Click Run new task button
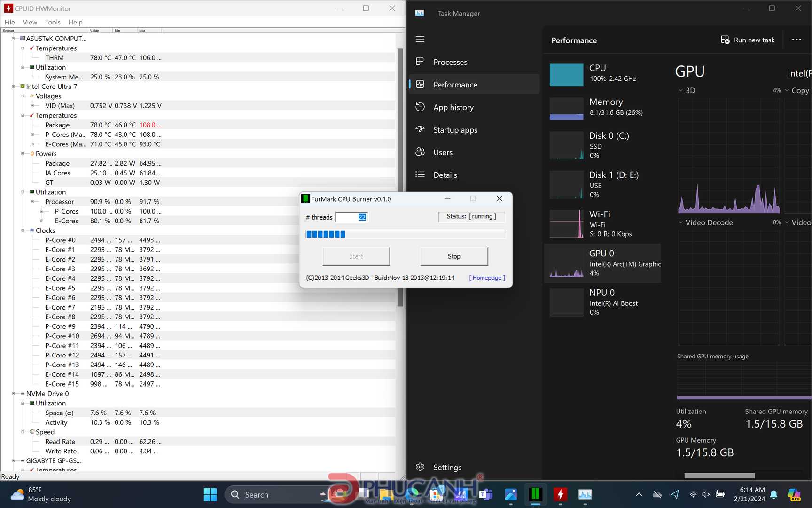This screenshot has height=508, width=812. tap(748, 40)
